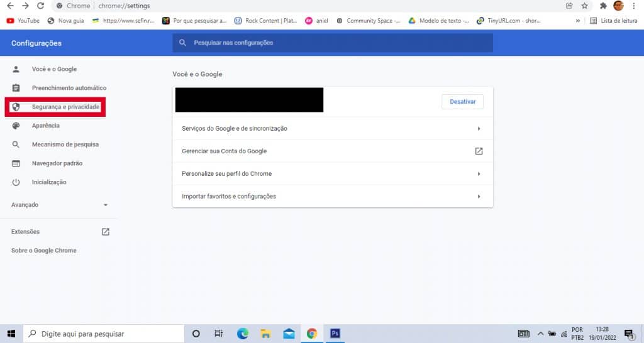Open the aniel bookmark

[317, 21]
